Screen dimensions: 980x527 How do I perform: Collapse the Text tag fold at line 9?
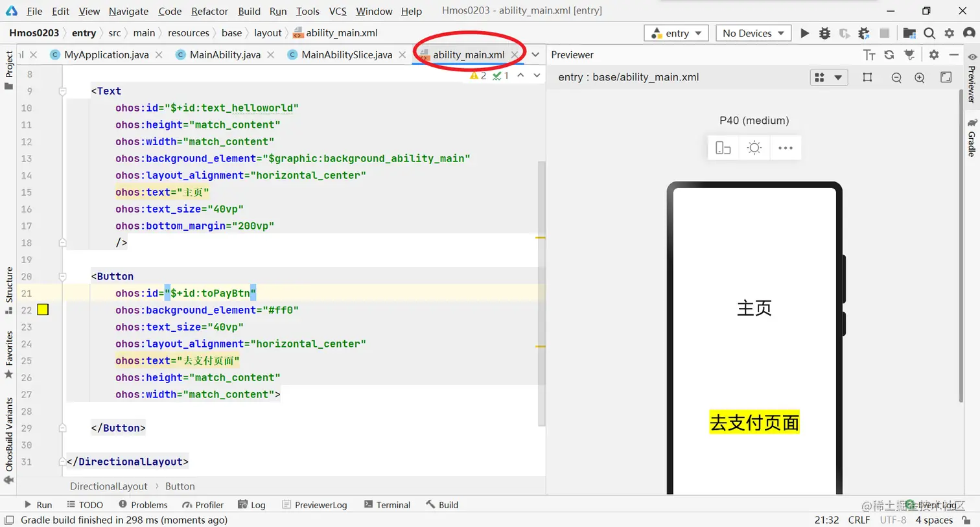click(62, 91)
